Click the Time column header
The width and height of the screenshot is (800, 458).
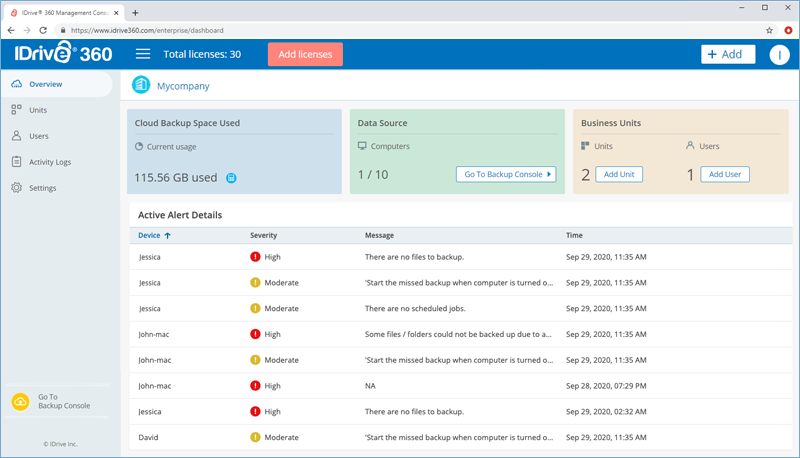coord(574,236)
